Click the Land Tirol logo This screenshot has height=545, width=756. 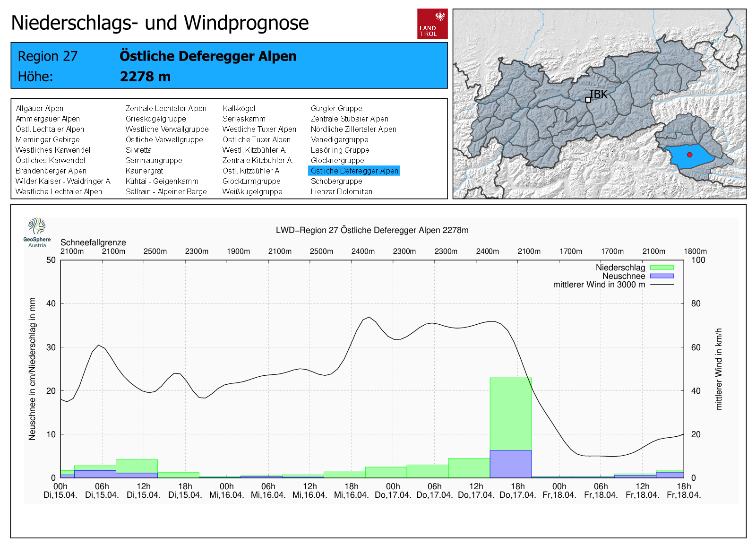[432, 24]
